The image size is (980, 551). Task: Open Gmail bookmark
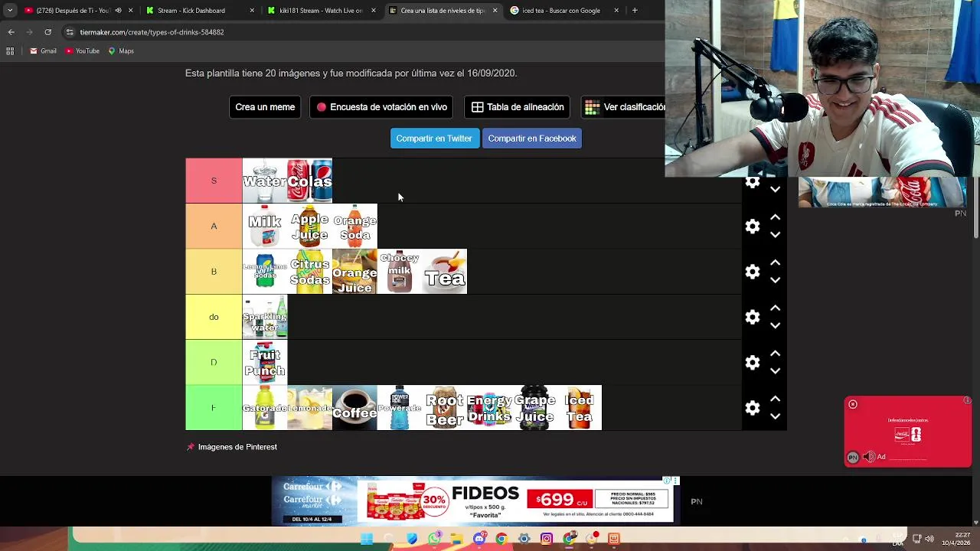(x=43, y=51)
